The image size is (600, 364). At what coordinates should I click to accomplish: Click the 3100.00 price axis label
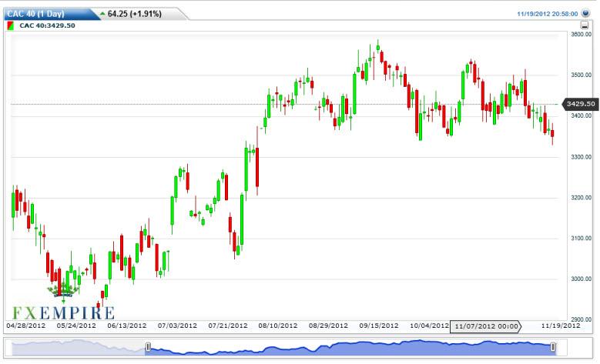[x=582, y=239]
